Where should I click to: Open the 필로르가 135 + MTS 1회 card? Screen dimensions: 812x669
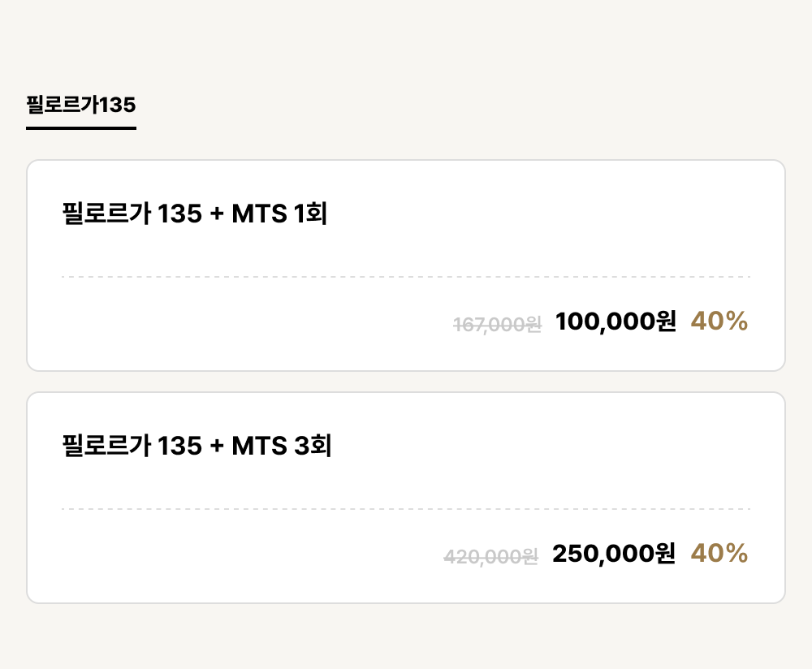(x=406, y=265)
